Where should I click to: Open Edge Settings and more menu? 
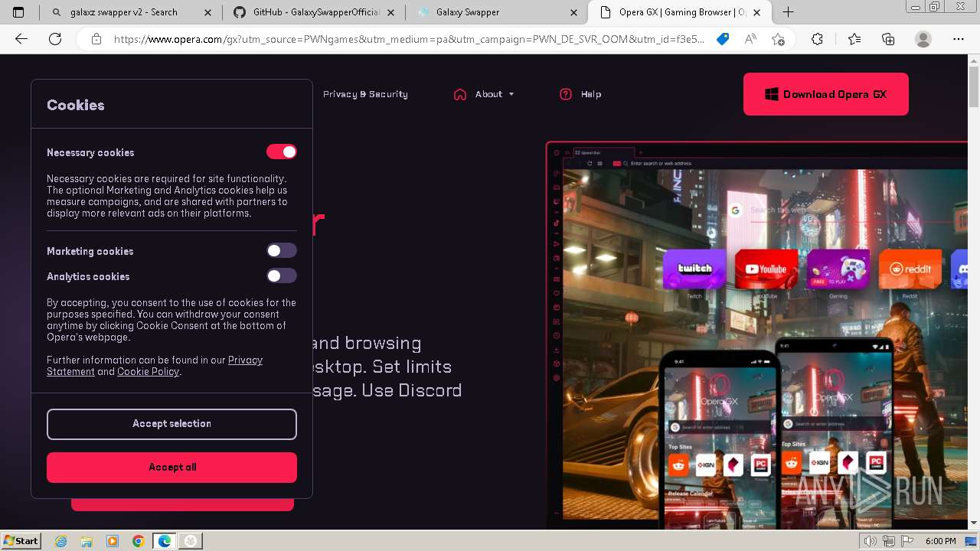click(958, 39)
